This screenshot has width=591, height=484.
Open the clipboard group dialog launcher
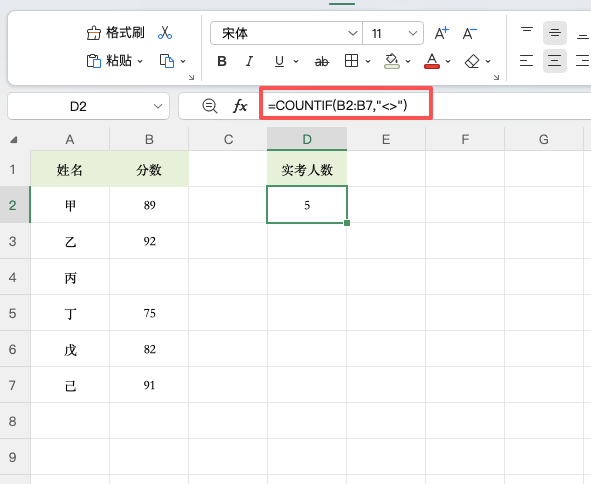(191, 77)
